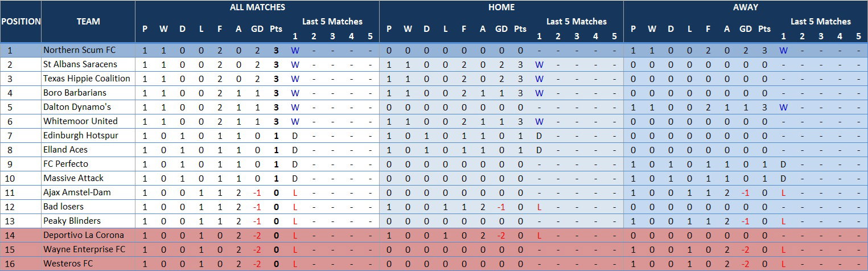Click the POSITION column header
The image size is (868, 271).
20,22
